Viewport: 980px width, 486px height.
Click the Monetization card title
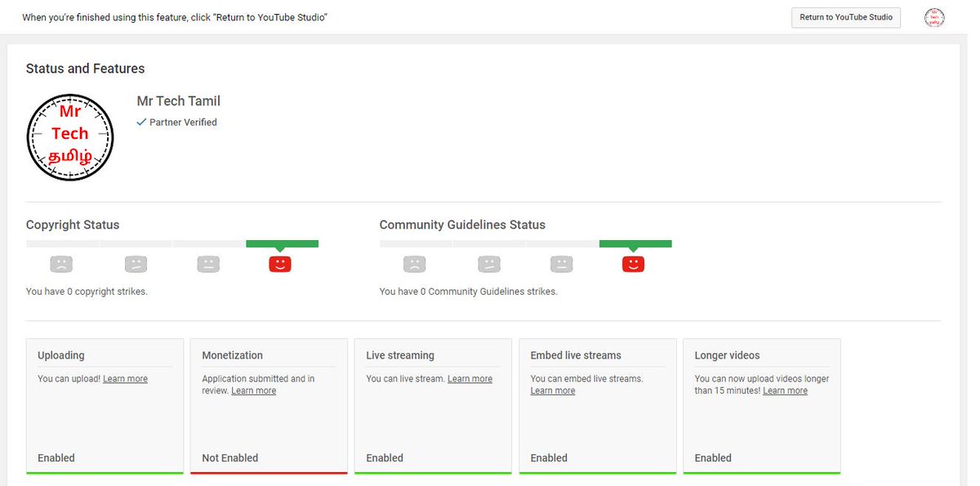(233, 355)
